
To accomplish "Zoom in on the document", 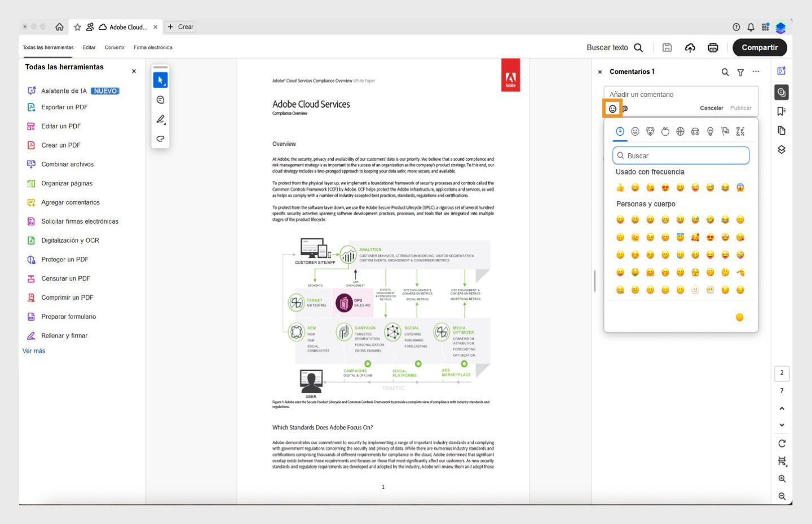I will [x=782, y=479].
